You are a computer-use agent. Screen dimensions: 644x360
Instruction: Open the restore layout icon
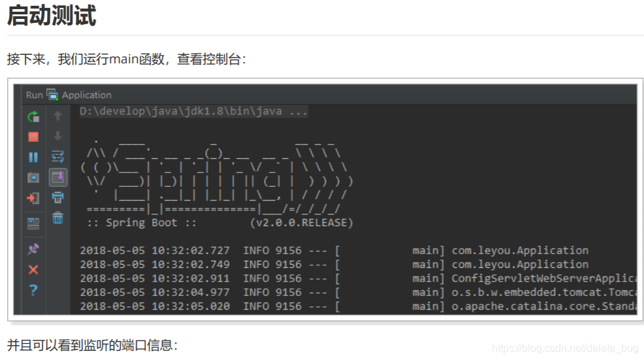coord(33,223)
